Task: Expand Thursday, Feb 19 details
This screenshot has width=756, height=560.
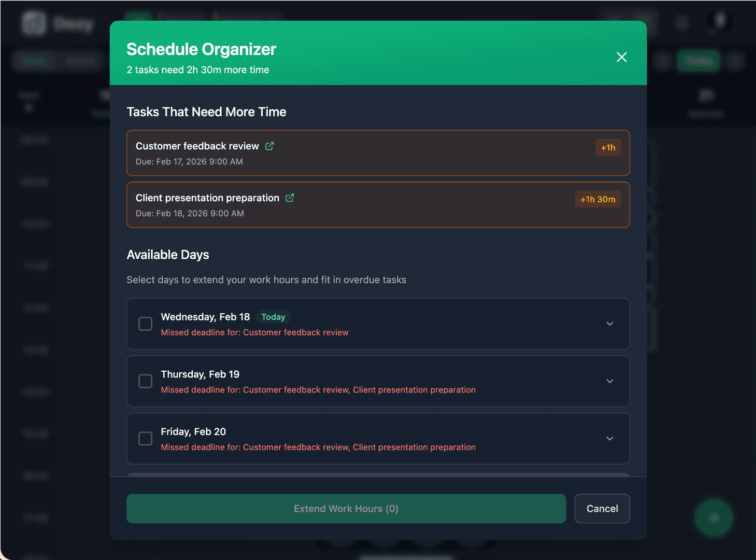Action: 610,381
